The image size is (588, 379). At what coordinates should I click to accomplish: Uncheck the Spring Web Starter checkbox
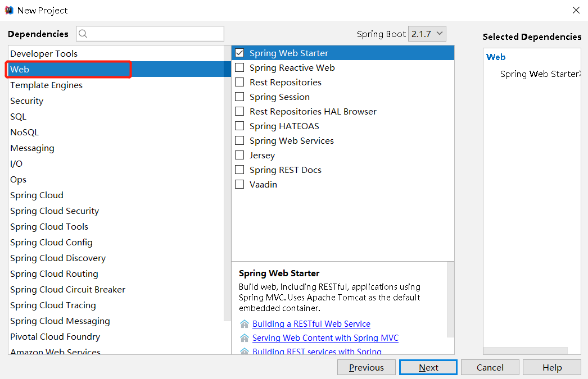click(239, 53)
